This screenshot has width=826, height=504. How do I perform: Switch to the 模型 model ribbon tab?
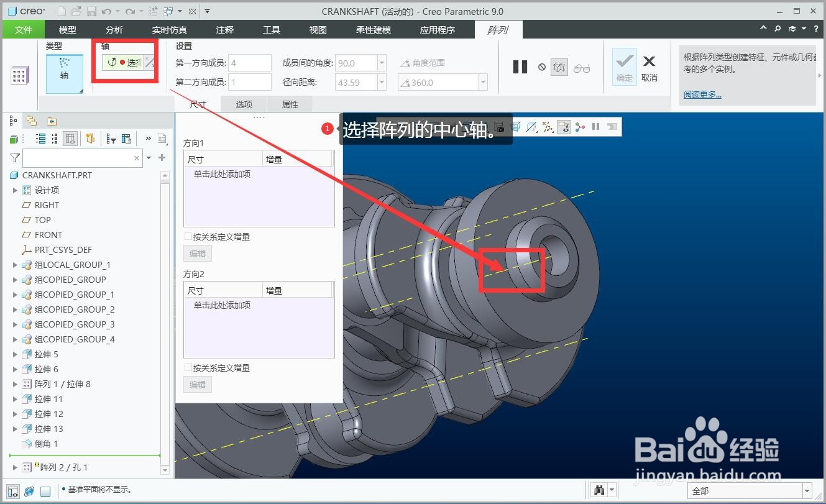(68, 29)
